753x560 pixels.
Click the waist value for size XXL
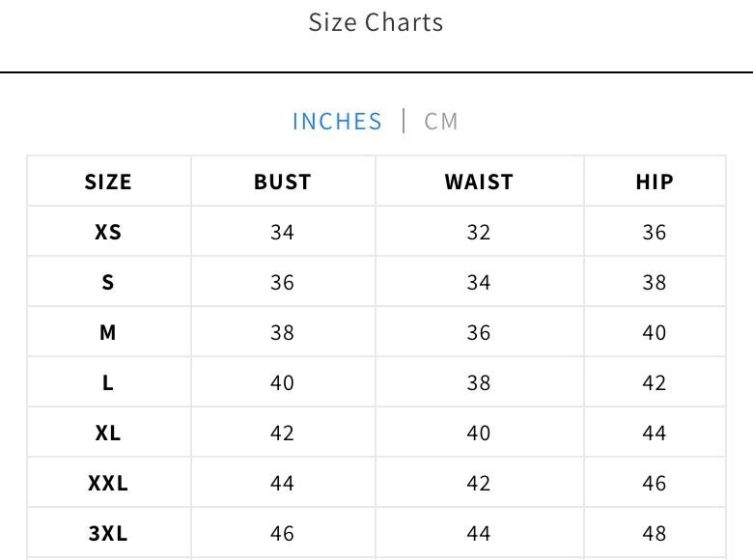point(479,483)
